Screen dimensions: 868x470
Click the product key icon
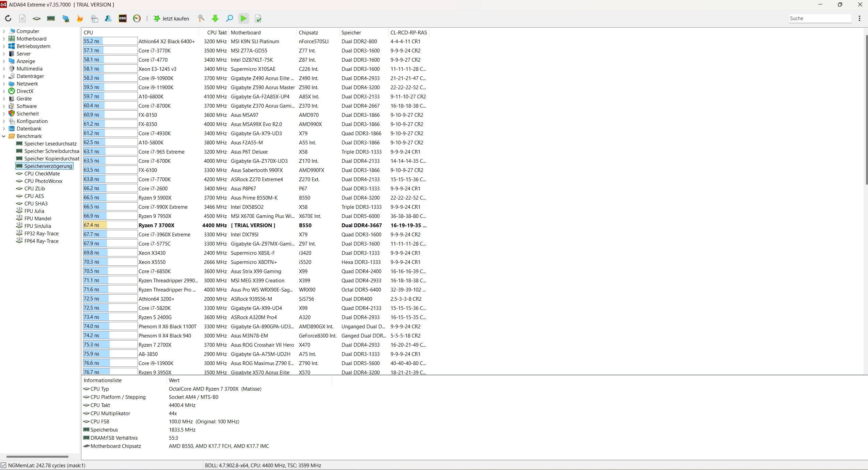click(201, 18)
